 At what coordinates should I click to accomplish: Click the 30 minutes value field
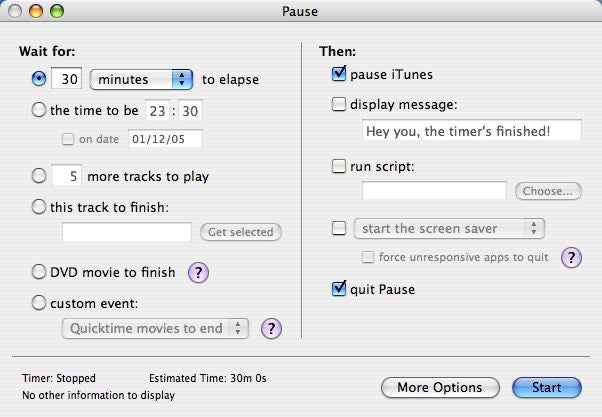[x=66, y=79]
